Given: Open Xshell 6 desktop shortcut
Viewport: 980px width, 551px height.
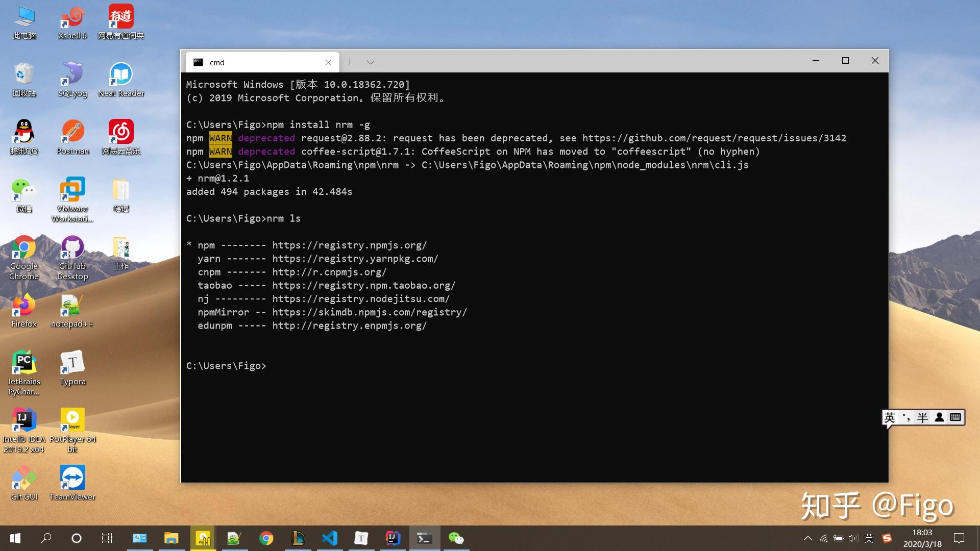Looking at the screenshot, I should pyautogui.click(x=72, y=22).
